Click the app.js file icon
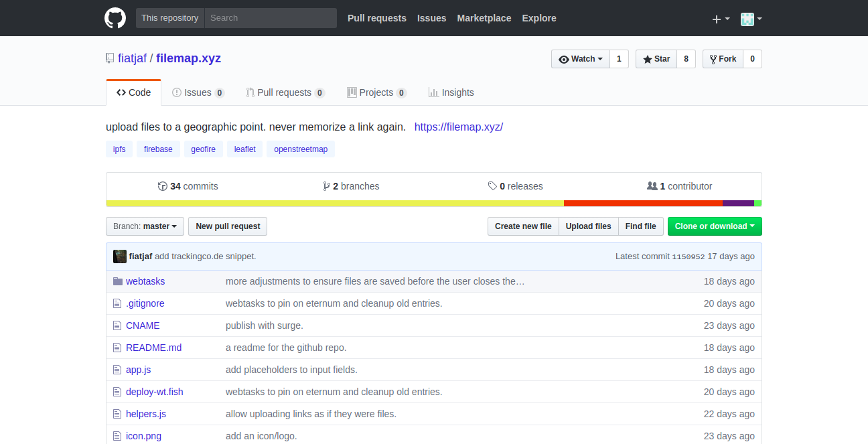Image resolution: width=868 pixels, height=444 pixels. coord(117,370)
